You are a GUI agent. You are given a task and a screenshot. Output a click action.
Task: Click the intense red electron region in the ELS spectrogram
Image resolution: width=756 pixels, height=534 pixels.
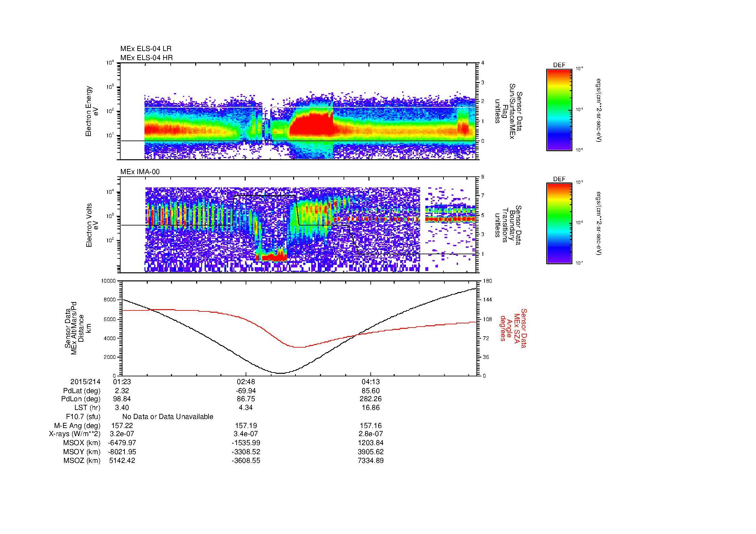312,125
